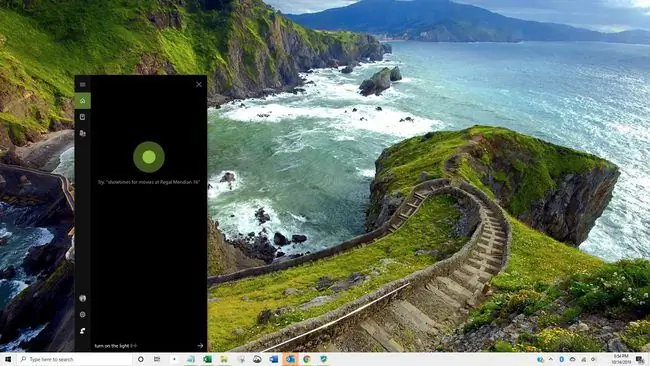Click the 'Type here to search' box

(x=75, y=359)
